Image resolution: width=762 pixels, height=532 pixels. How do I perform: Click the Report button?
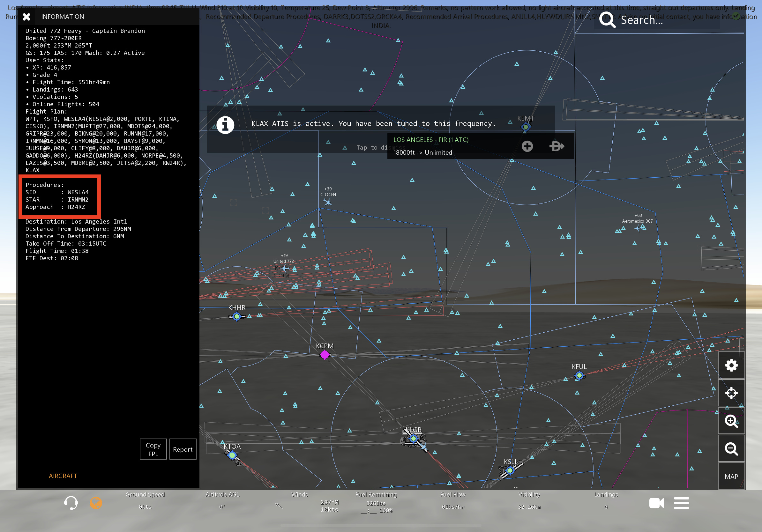(x=183, y=449)
